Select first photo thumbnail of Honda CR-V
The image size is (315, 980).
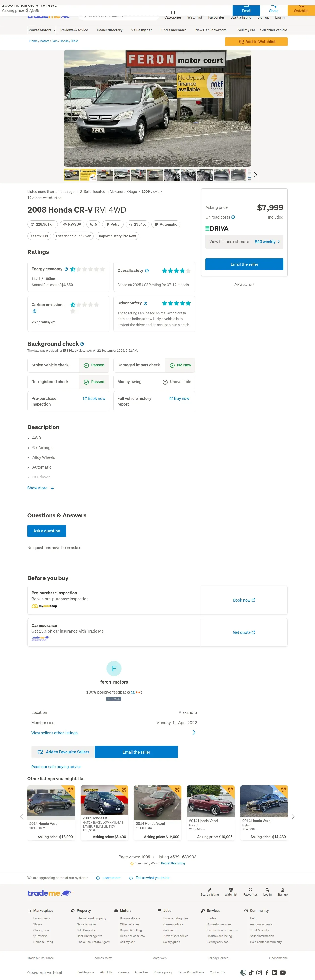coord(72,175)
